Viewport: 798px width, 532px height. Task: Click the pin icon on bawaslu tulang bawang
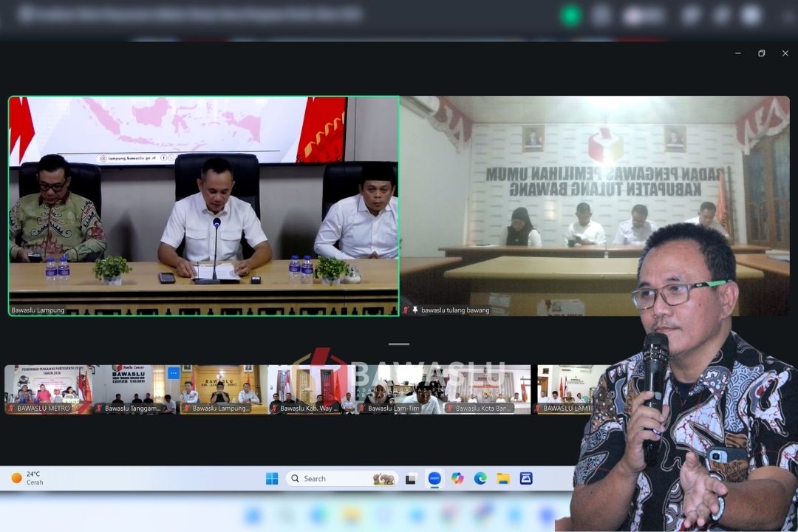(415, 310)
